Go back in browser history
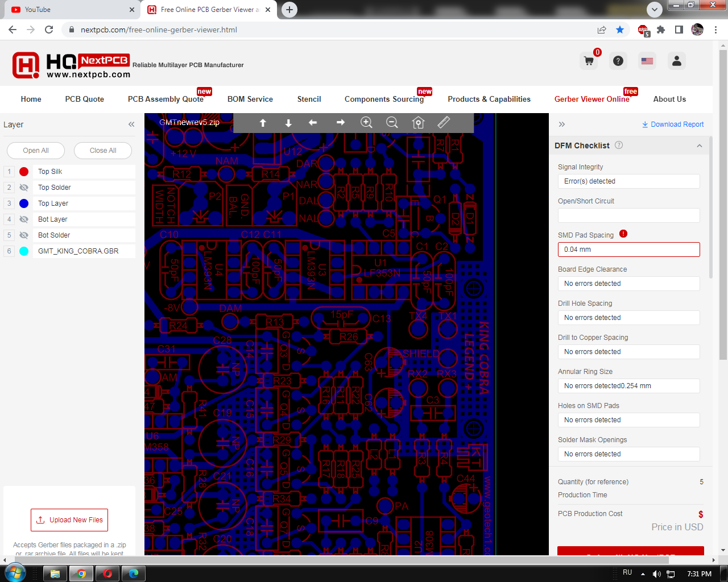The width and height of the screenshot is (728, 582). [x=13, y=30]
